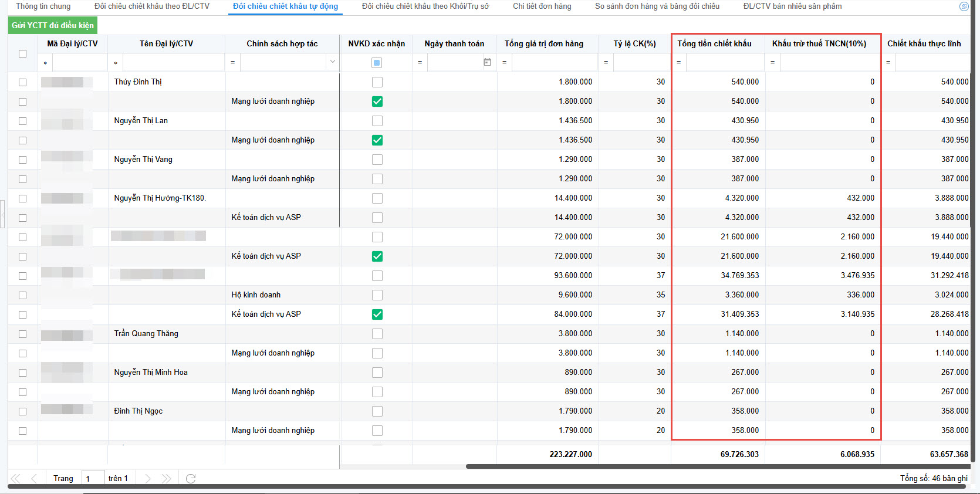980x494 pixels.
Task: Open the filter operator for Tên Đại lý/CTV
Action: click(x=116, y=63)
